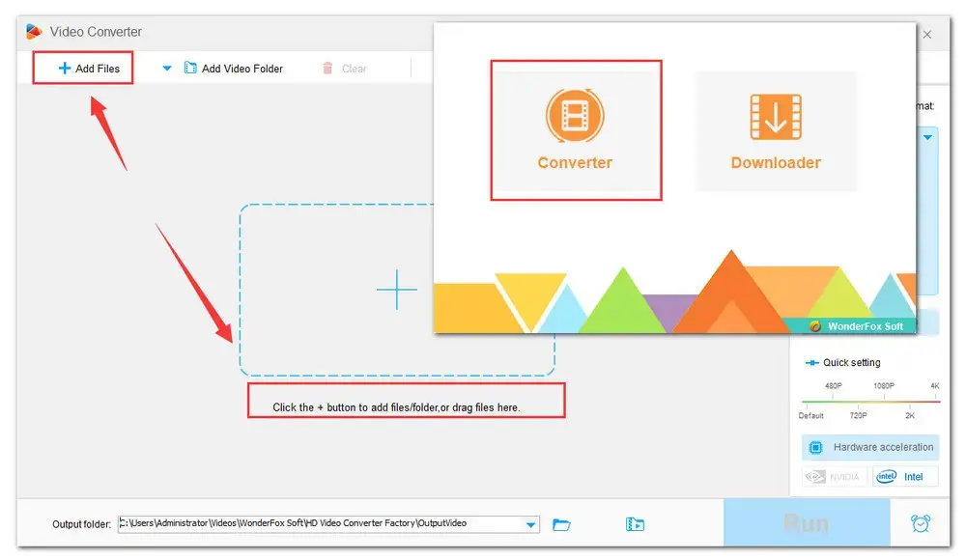This screenshot has width=966, height=560.
Task: Open the Downloader module
Action: pyautogui.click(x=776, y=130)
